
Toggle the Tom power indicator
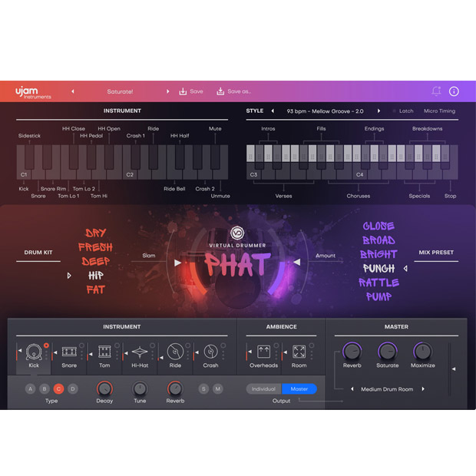[x=117, y=345]
